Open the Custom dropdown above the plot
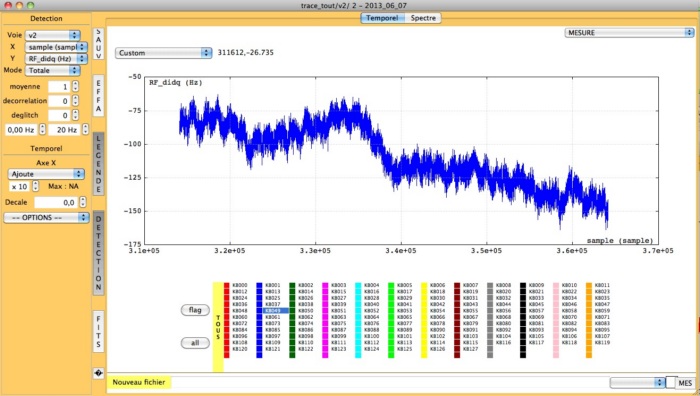 tap(163, 53)
